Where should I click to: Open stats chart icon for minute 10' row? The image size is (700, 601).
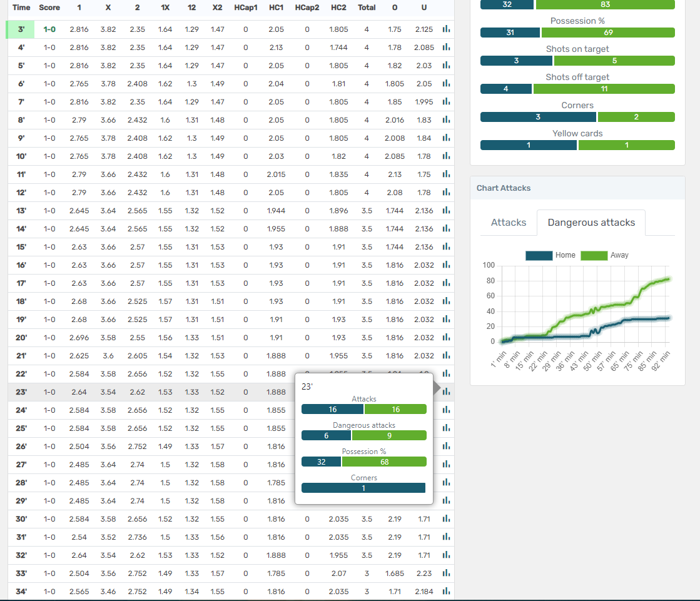coord(446,156)
